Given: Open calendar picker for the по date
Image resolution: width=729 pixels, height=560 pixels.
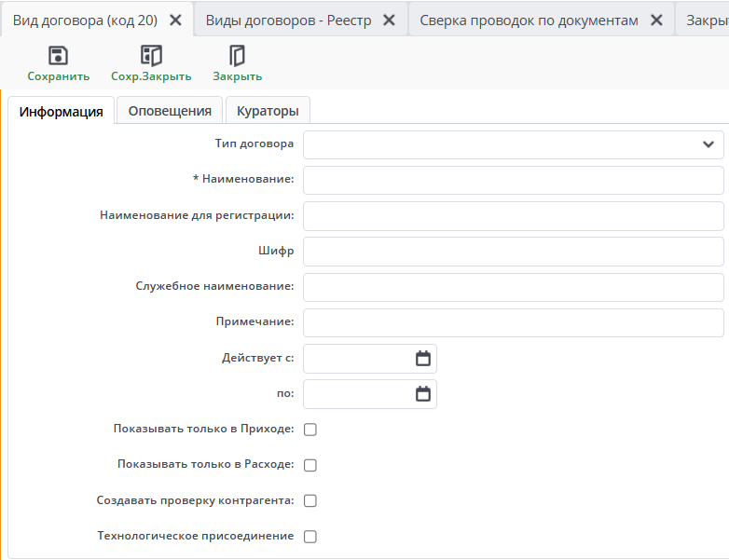Looking at the screenshot, I should pos(422,394).
